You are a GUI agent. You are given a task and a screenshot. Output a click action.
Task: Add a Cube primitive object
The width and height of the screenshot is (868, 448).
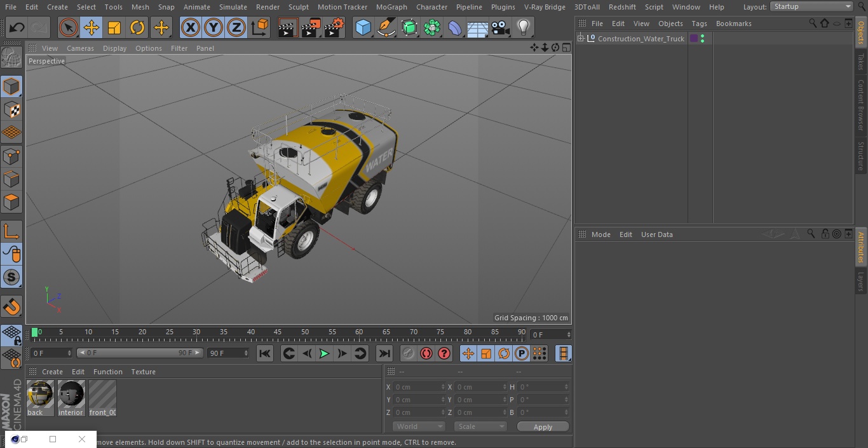pyautogui.click(x=363, y=27)
